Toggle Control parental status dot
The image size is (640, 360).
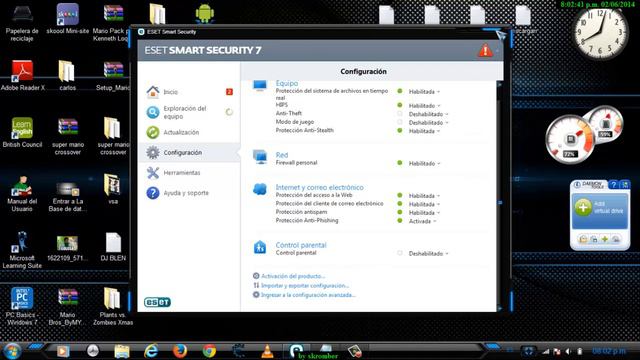tap(400, 253)
